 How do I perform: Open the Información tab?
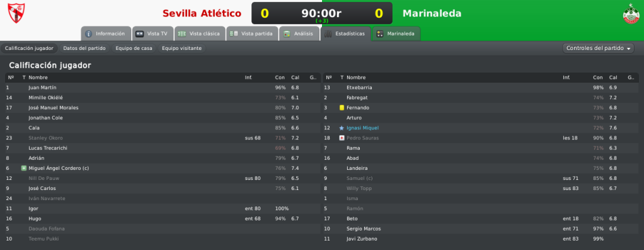click(x=106, y=33)
